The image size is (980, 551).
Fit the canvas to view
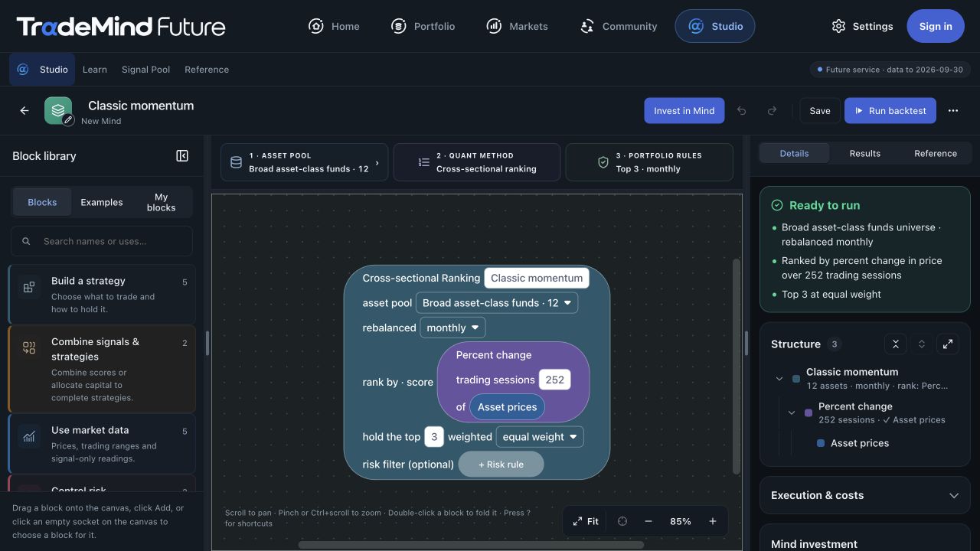(x=586, y=521)
